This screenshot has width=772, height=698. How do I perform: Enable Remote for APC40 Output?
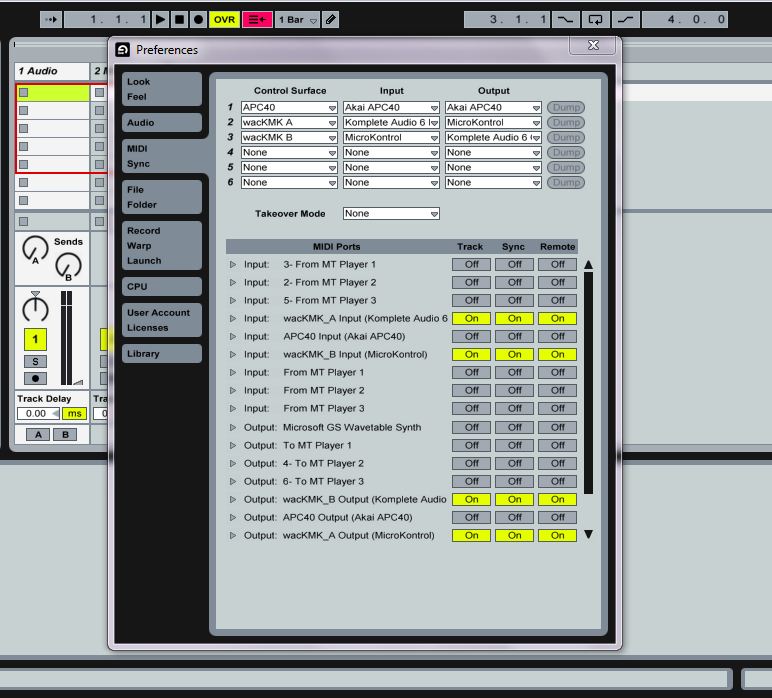pyautogui.click(x=557, y=517)
